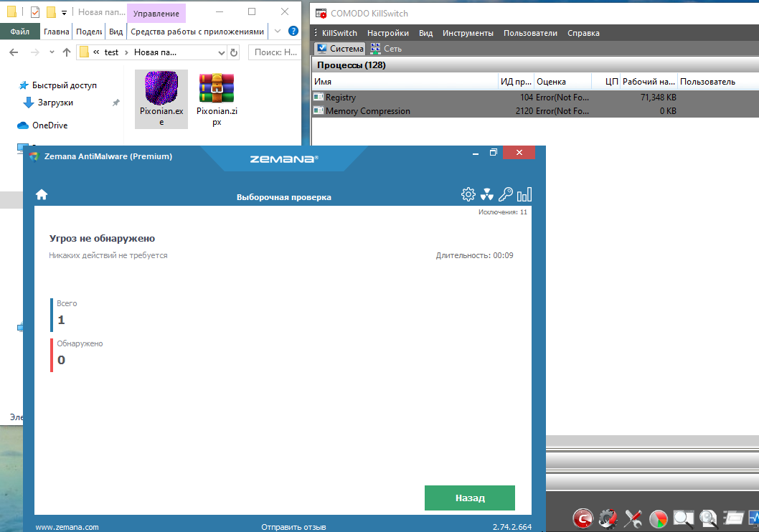Click the magnifier over gears document icon in KillSwitch
The image size is (759, 532).
(708, 519)
